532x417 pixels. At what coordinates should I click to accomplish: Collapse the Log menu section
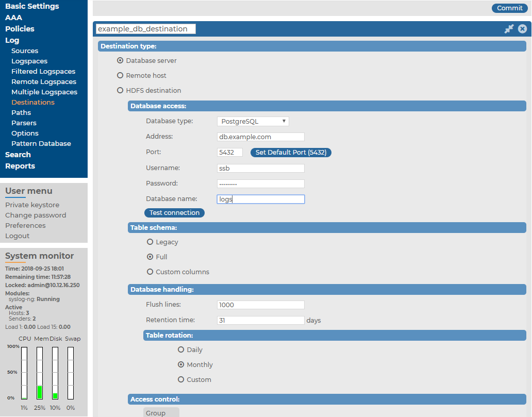pos(12,40)
